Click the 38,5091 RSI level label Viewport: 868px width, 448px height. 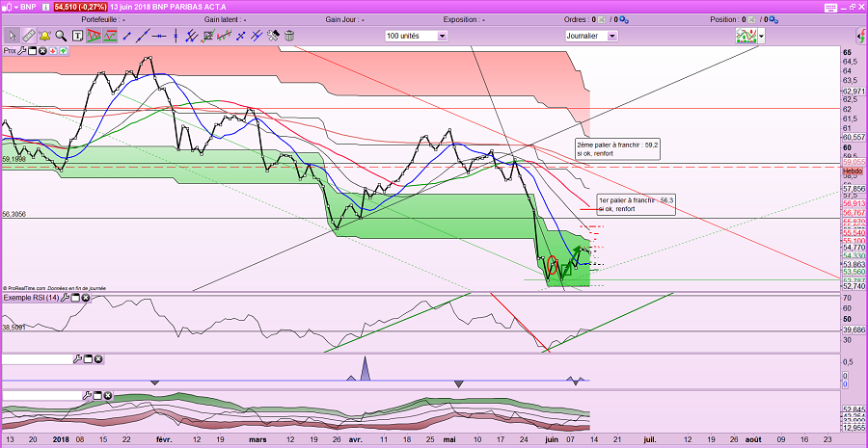[x=14, y=327]
